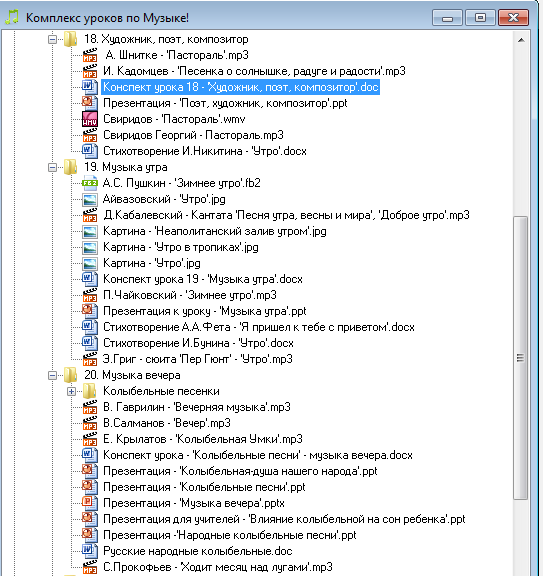The image size is (543, 576).
Task: Click the Word icon for Конспект урока 19
Action: coord(90,279)
